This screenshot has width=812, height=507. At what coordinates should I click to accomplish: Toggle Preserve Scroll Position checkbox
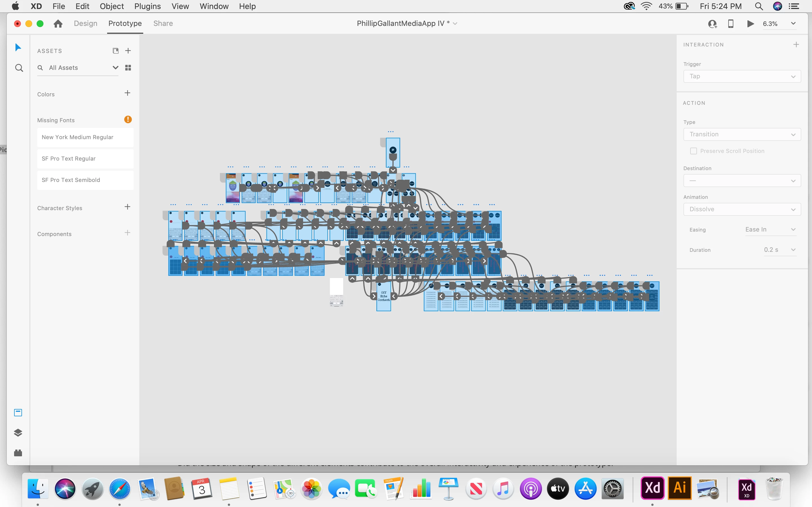693,151
